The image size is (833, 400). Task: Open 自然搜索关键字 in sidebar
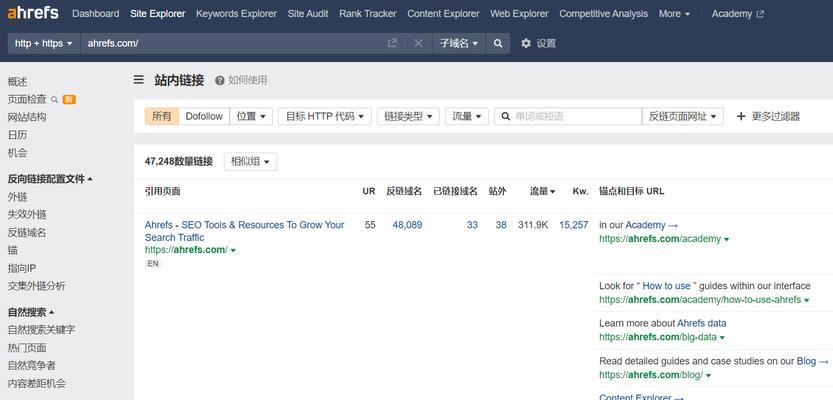tap(41, 330)
